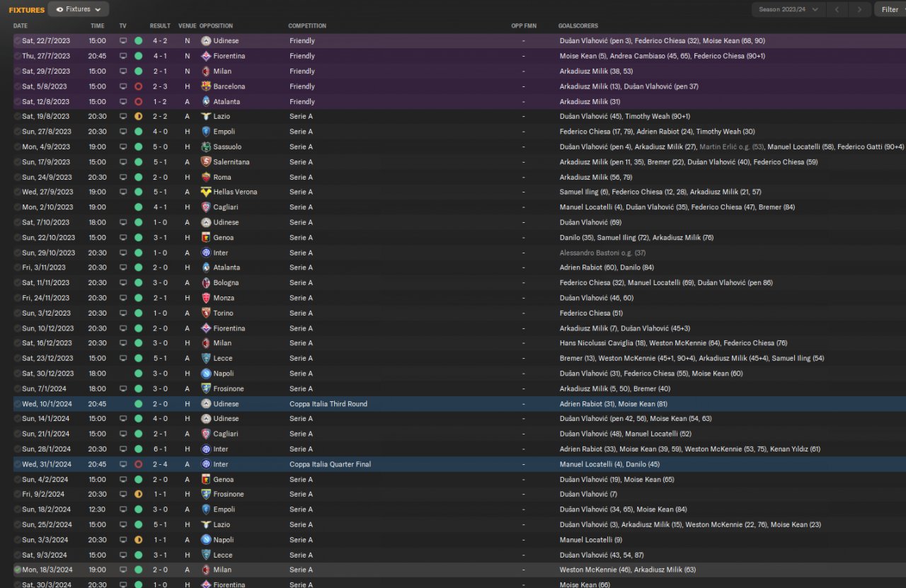Click the 2 - 4 result against Inter
The height and width of the screenshot is (588, 906).
[160, 464]
